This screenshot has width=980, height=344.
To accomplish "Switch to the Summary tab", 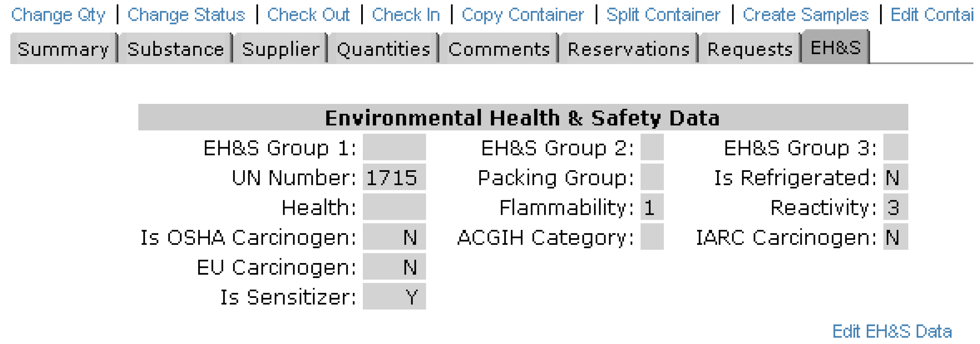I will pyautogui.click(x=63, y=49).
